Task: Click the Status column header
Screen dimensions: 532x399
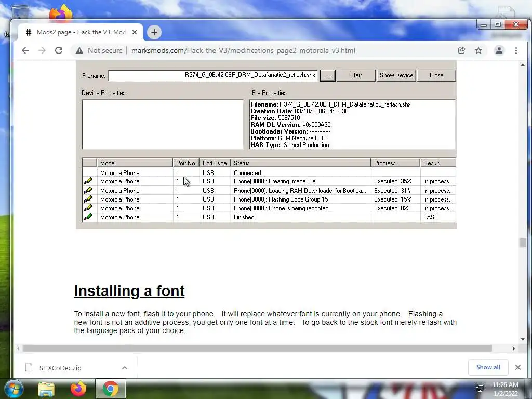Action: 301,163
